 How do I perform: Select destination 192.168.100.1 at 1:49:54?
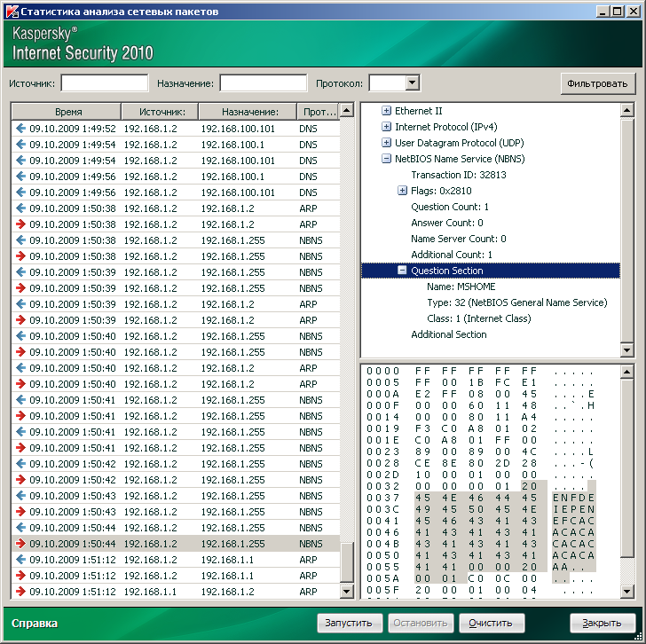(x=232, y=145)
